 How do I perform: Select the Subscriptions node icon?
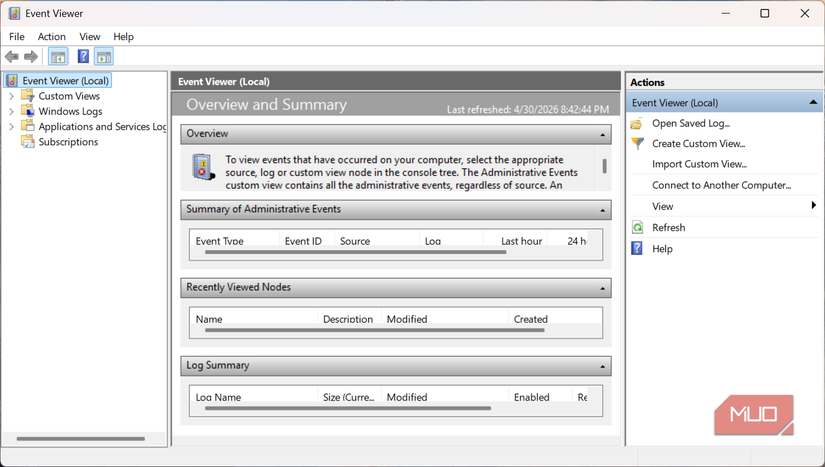[27, 141]
